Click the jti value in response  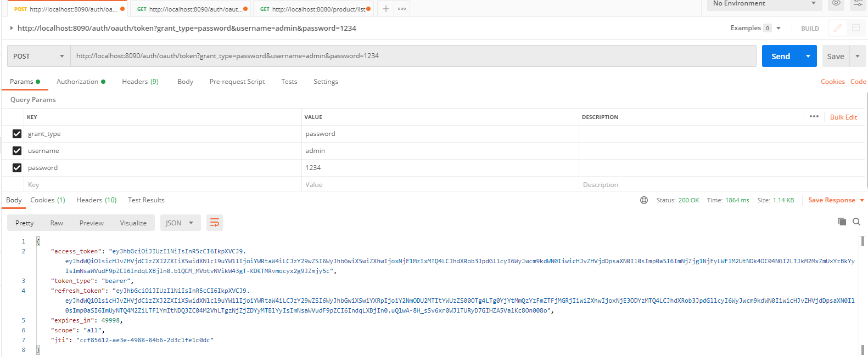pyautogui.click(x=144, y=340)
